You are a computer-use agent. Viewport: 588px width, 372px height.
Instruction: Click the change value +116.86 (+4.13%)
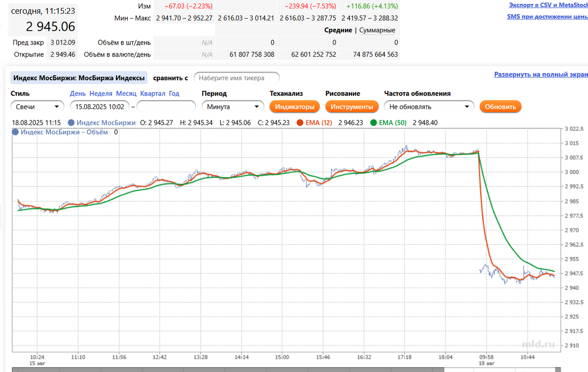[x=372, y=6]
